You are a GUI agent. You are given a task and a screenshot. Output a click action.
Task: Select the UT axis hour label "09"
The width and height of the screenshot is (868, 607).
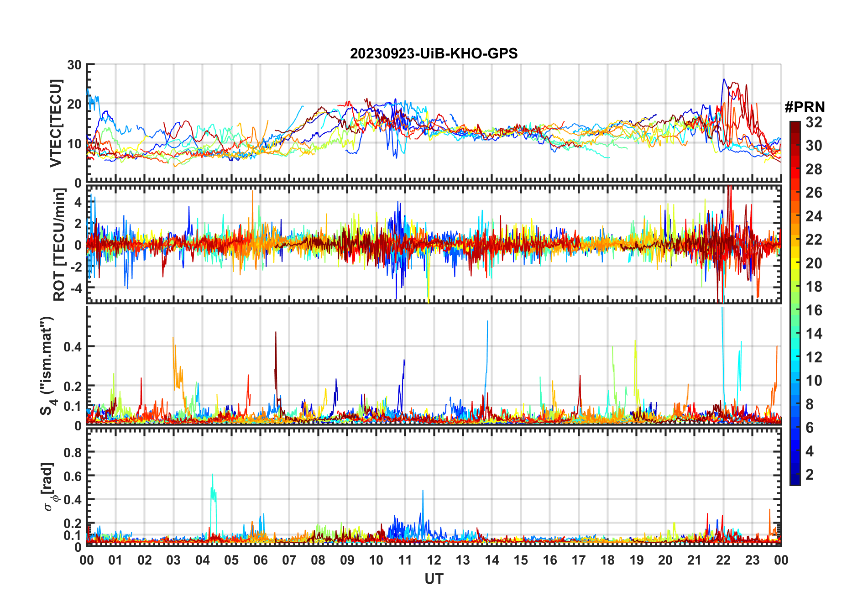[x=347, y=560]
